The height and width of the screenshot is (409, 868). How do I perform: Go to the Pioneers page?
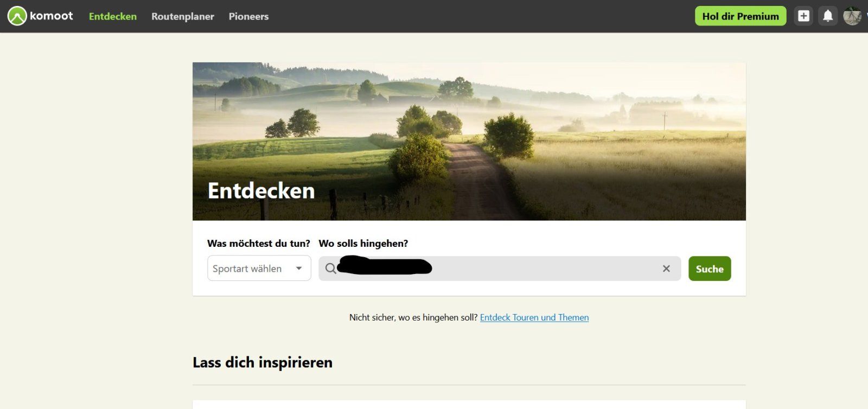[248, 16]
